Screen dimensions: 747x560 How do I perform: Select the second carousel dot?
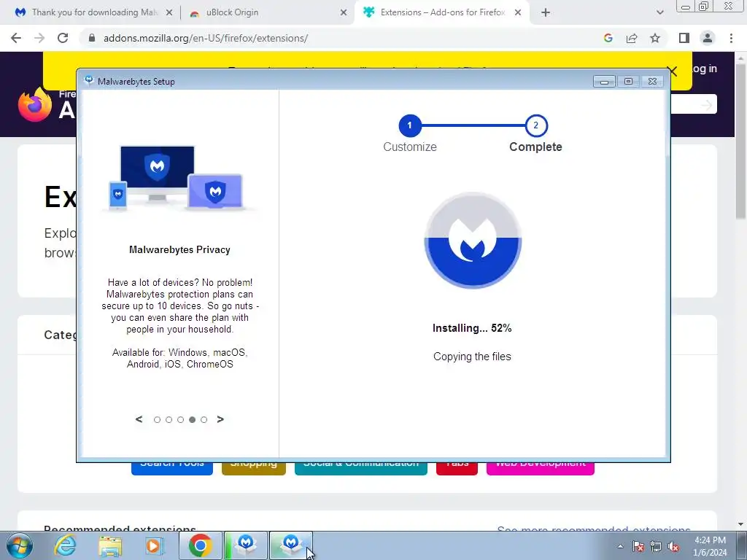pyautogui.click(x=169, y=419)
